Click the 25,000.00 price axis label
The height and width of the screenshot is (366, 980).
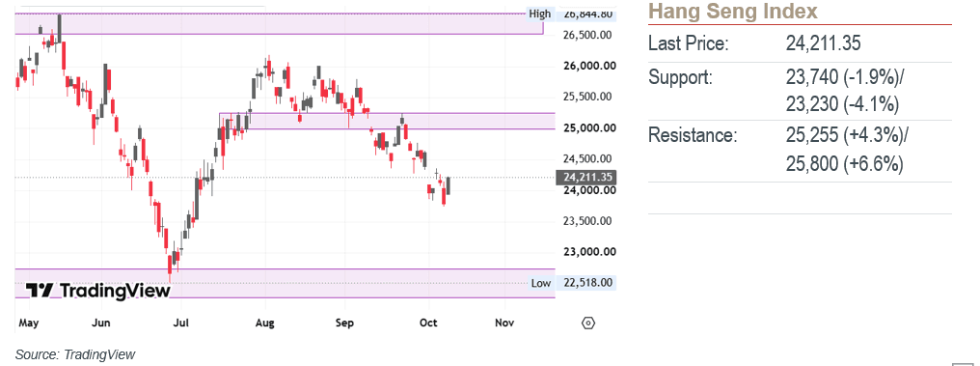click(586, 128)
